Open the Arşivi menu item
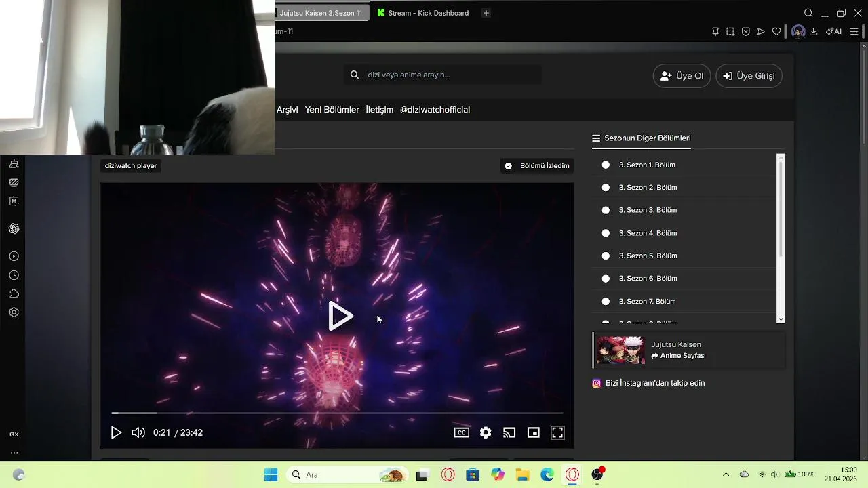Image resolution: width=868 pixels, height=488 pixels. (287, 109)
